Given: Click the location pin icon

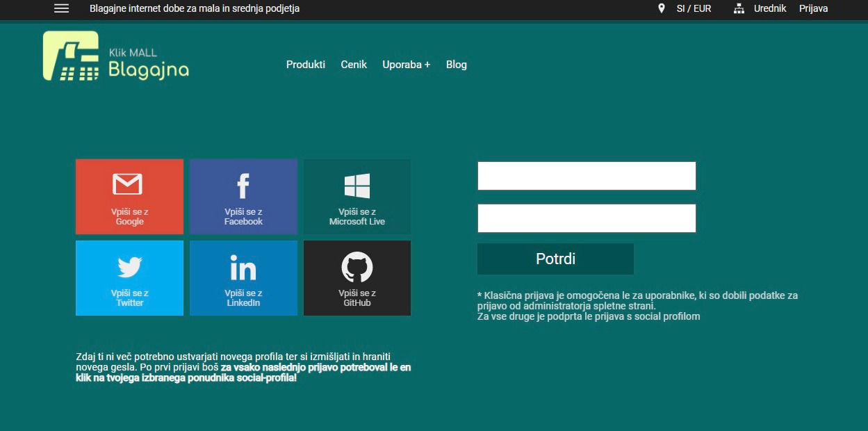Looking at the screenshot, I should (662, 9).
